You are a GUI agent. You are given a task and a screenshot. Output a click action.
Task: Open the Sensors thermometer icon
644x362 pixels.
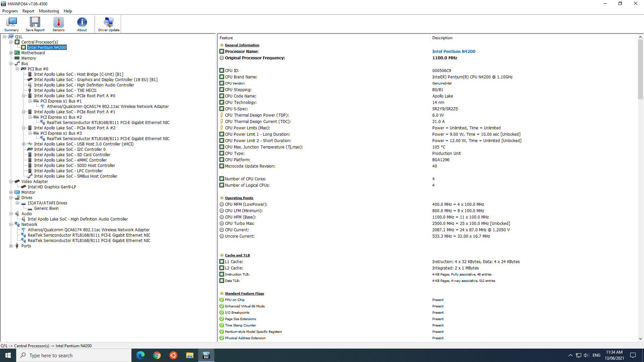point(58,24)
